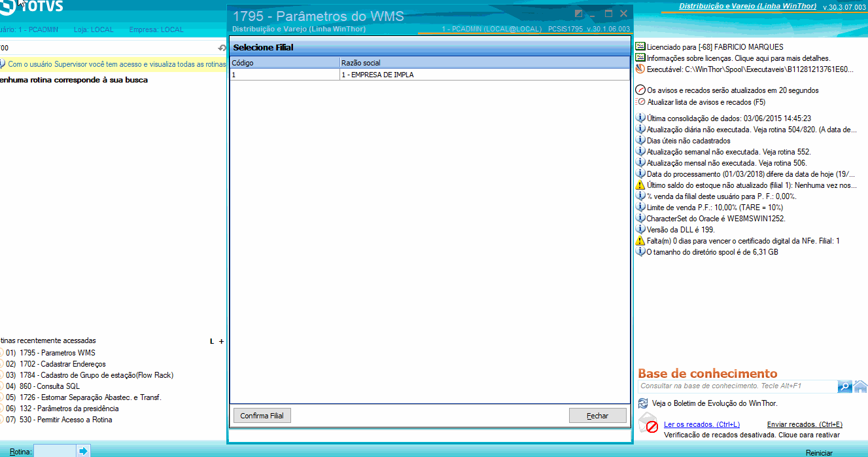868x457 pixels.
Task: Click the theme toggle icon in 1795 window title
Action: point(578,14)
